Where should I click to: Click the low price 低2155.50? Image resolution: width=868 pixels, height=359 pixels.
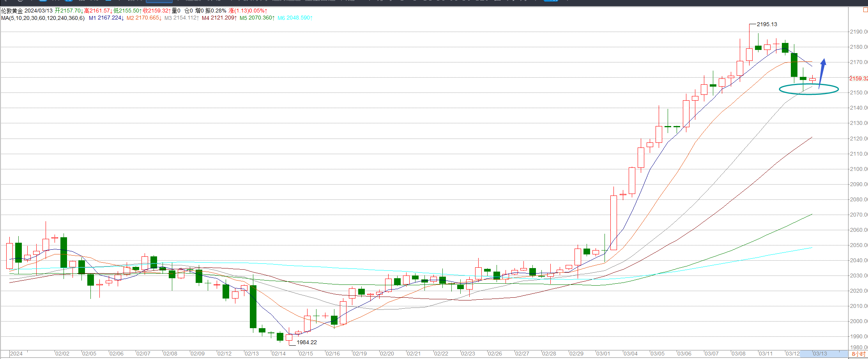pos(127,11)
